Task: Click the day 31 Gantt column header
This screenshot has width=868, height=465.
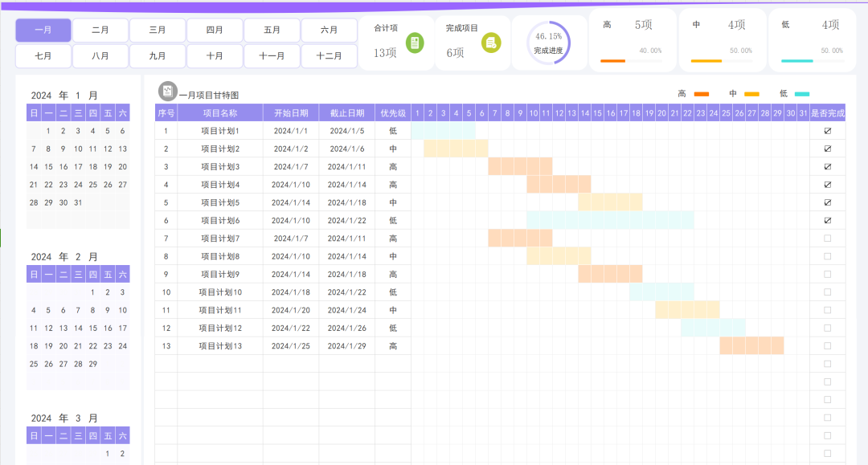Action: pos(803,112)
